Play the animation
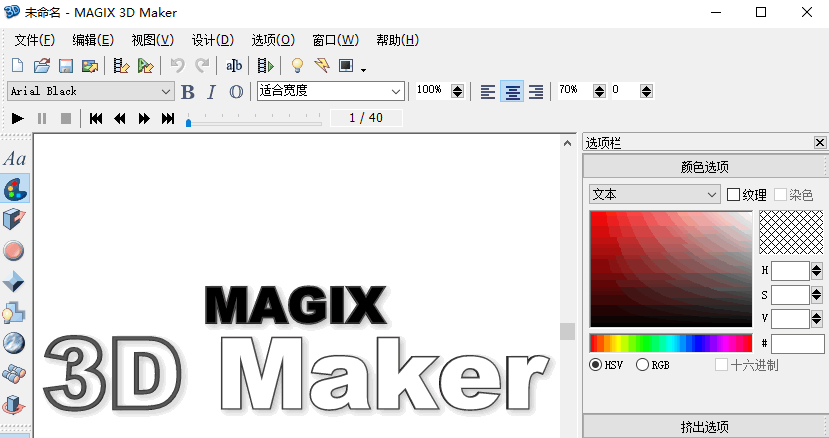829x438 pixels. [17, 118]
